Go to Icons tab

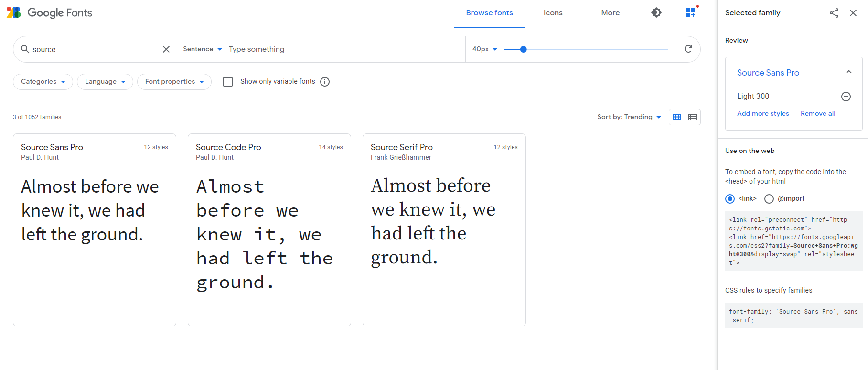click(x=553, y=13)
